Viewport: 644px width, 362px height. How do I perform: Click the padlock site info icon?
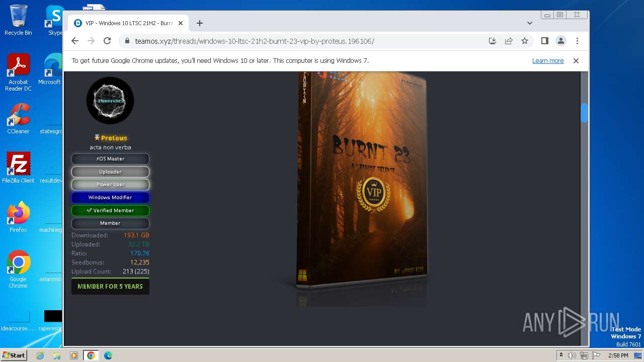127,41
